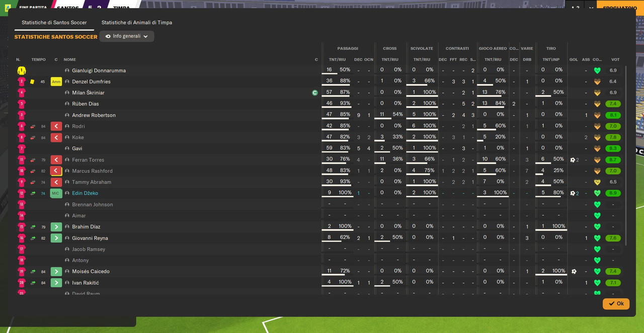Sort the table by the Nome column

click(70, 59)
